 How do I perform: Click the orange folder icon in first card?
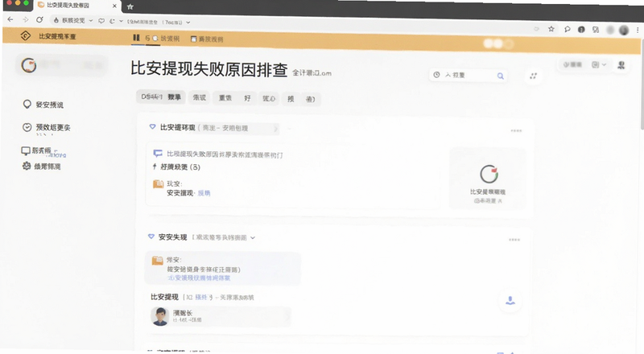[x=158, y=183]
